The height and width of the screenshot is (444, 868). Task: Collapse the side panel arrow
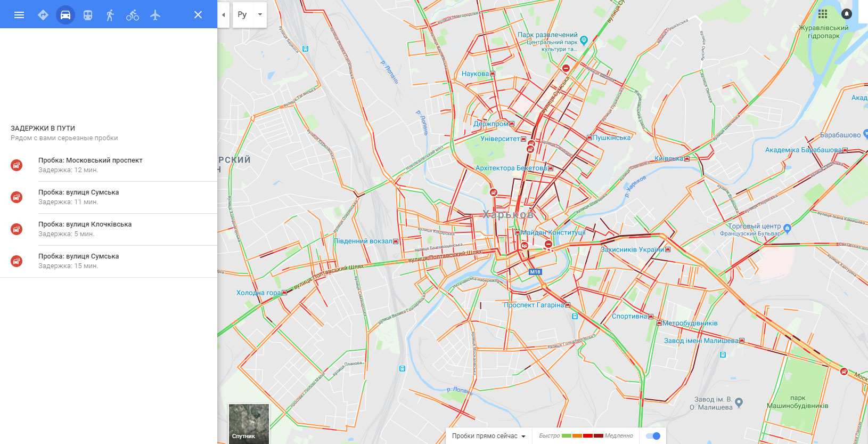coord(224,14)
